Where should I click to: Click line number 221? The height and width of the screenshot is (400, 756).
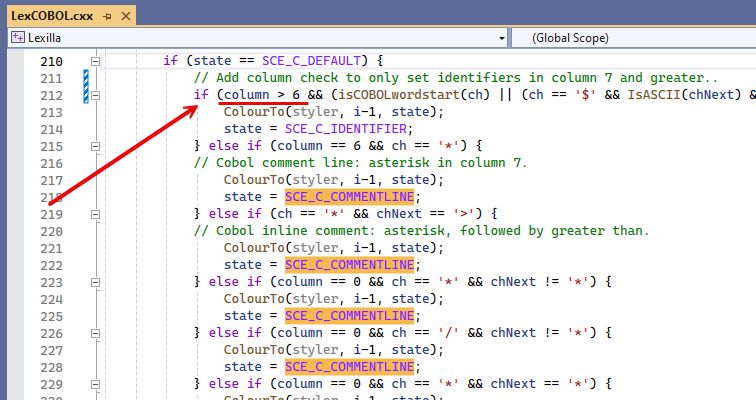[x=52, y=249]
